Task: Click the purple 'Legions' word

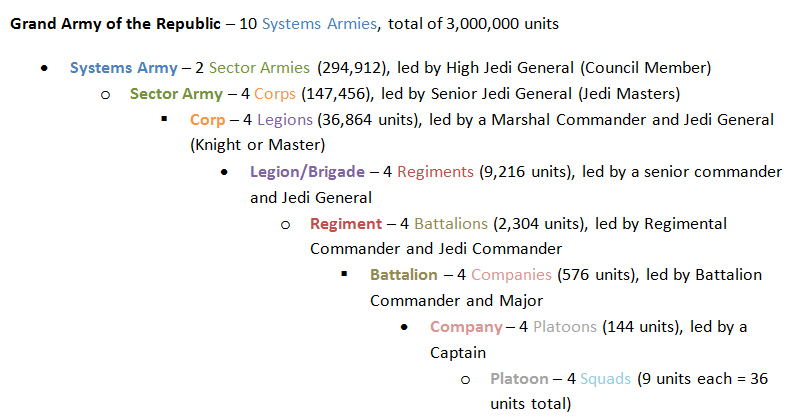Action: click(x=285, y=120)
